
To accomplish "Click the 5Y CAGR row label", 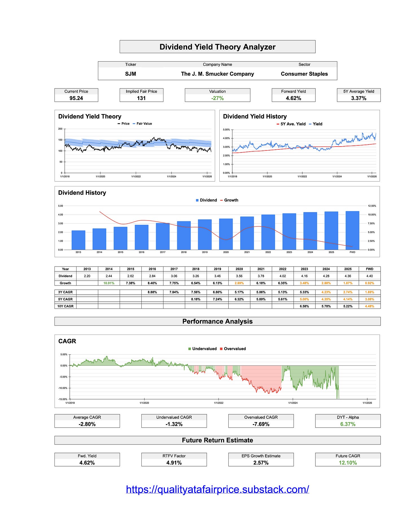I will point(65,299).
